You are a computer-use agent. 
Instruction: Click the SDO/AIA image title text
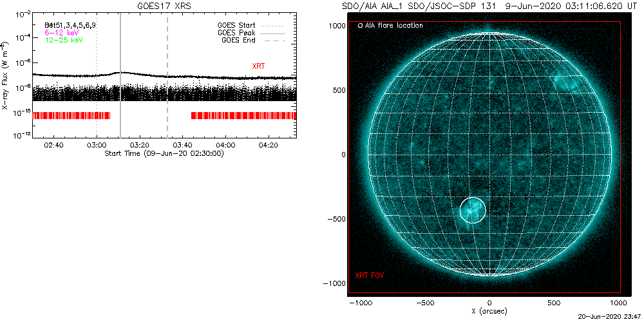click(489, 6)
